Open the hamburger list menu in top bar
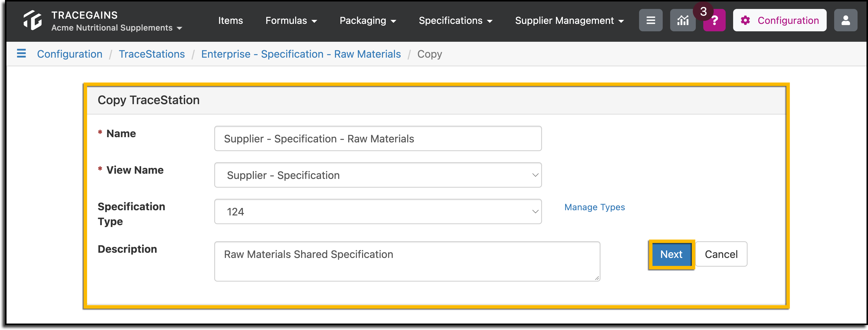 (x=651, y=20)
